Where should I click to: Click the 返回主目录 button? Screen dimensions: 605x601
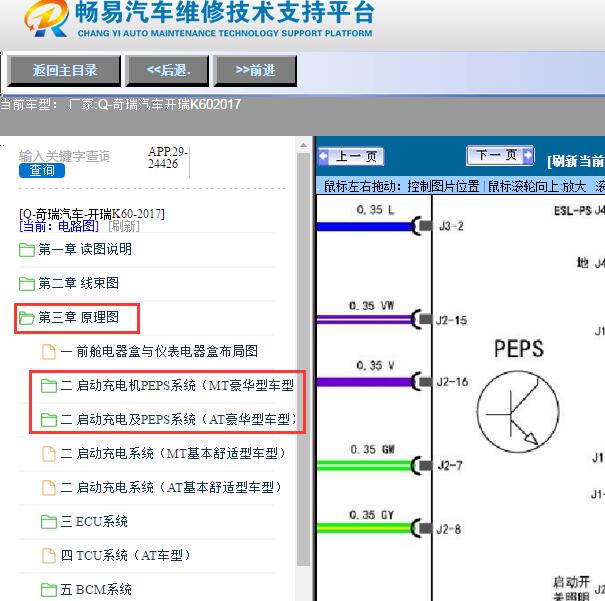pyautogui.click(x=64, y=70)
